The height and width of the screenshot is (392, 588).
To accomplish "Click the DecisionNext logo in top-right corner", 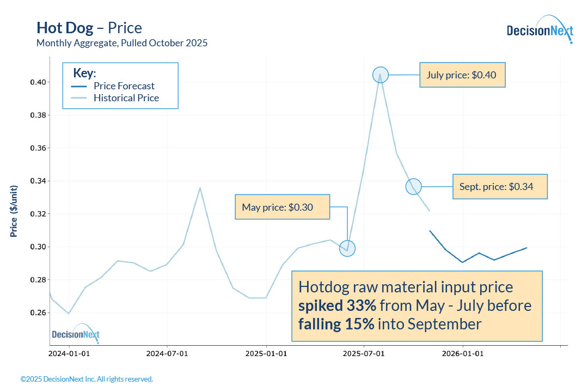I will (x=539, y=30).
